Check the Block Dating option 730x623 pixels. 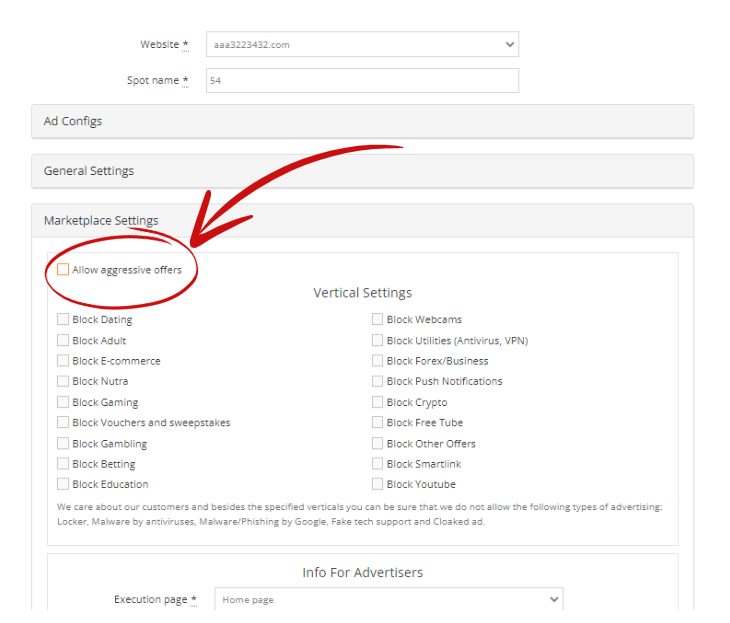tap(63, 319)
